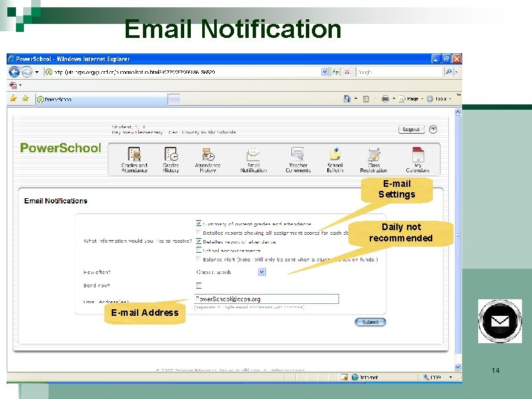Open the Tools menu dropdown
Viewport: 532px width, 399px height.
coord(440,98)
